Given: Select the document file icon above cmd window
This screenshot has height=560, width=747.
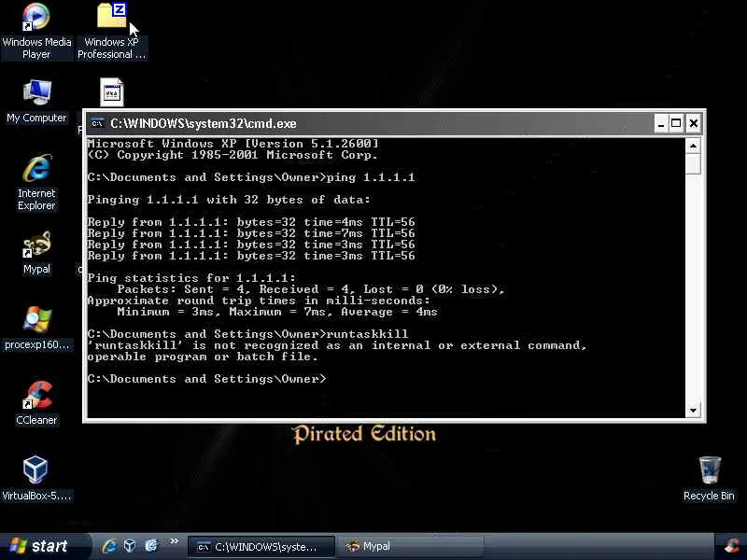Looking at the screenshot, I should click(x=112, y=91).
